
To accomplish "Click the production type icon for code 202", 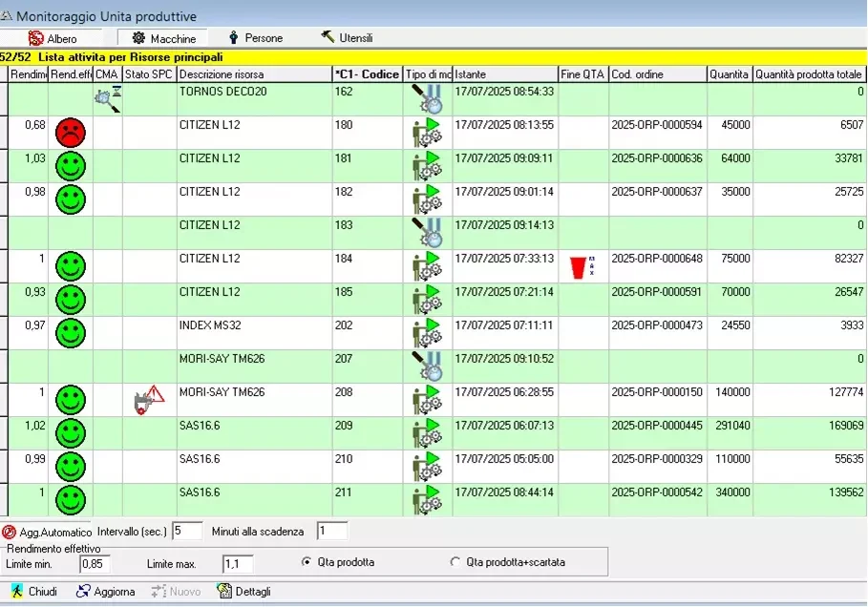I will (428, 333).
